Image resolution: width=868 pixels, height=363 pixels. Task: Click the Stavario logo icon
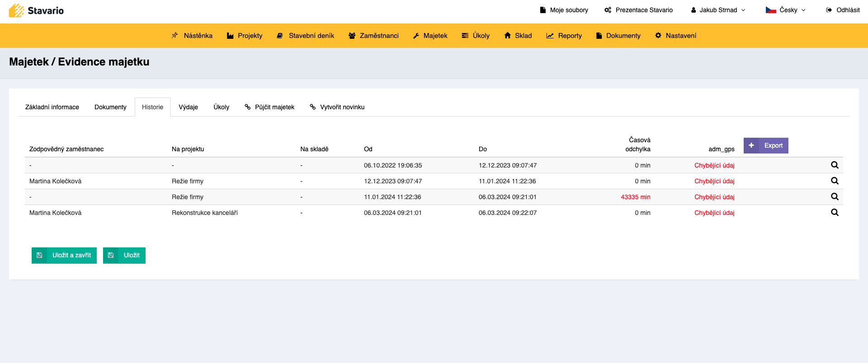[17, 10]
